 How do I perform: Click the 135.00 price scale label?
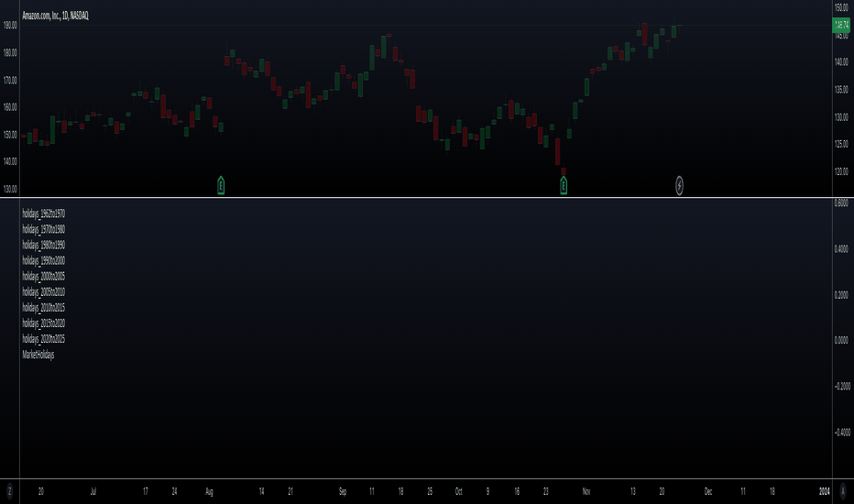click(841, 90)
